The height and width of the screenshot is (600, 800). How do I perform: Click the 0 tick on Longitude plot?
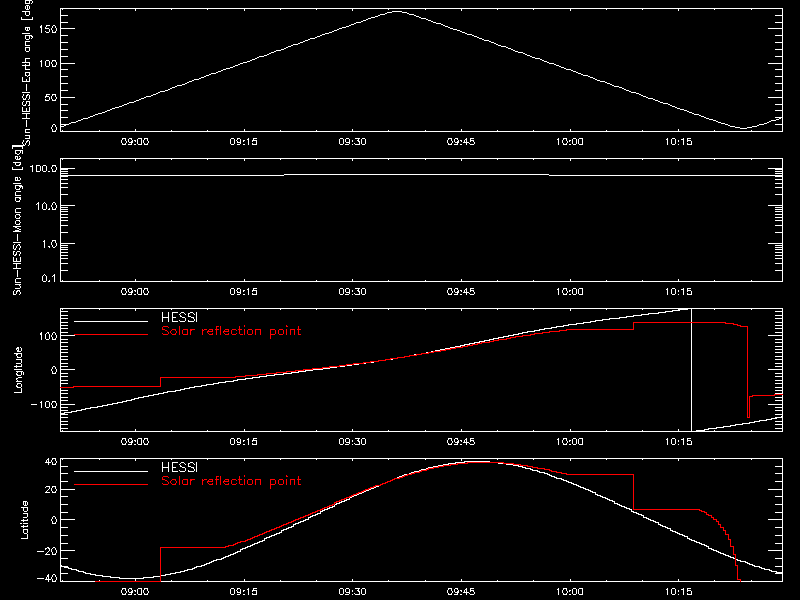[54, 370]
